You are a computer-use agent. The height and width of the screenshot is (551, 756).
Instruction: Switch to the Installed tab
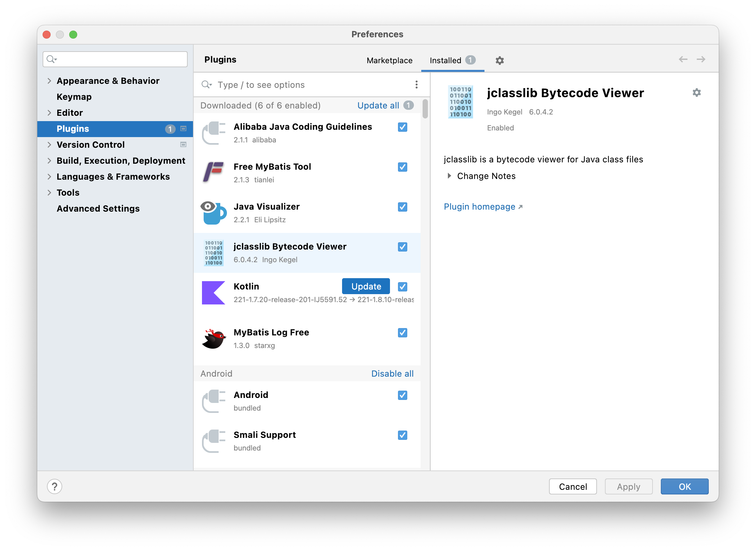(452, 60)
